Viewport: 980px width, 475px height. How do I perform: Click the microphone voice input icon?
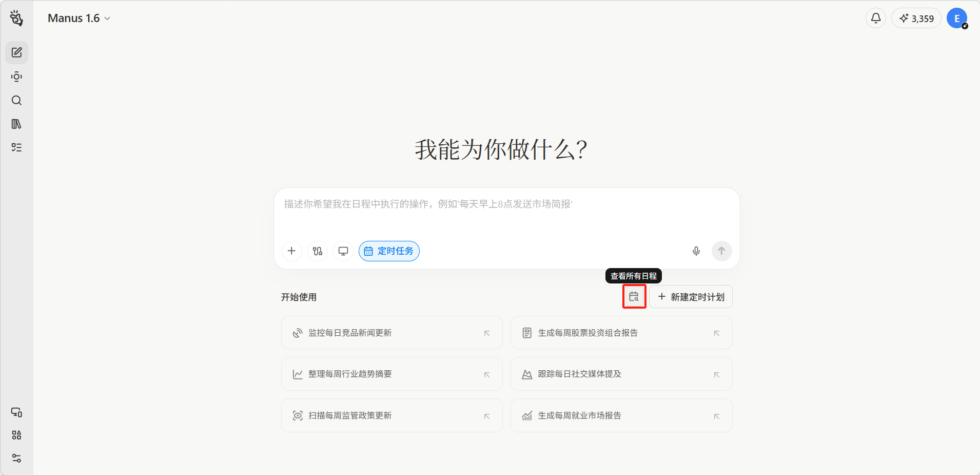click(x=696, y=251)
